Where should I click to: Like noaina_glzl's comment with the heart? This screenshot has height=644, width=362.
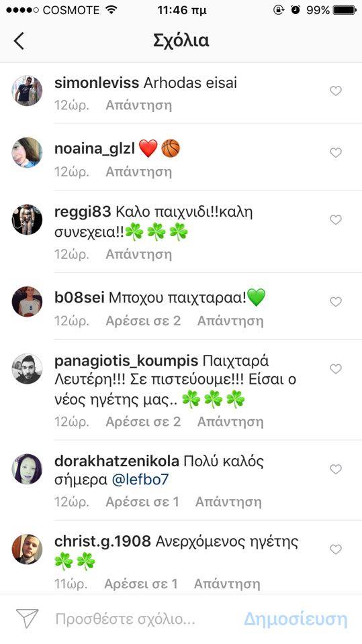click(336, 153)
